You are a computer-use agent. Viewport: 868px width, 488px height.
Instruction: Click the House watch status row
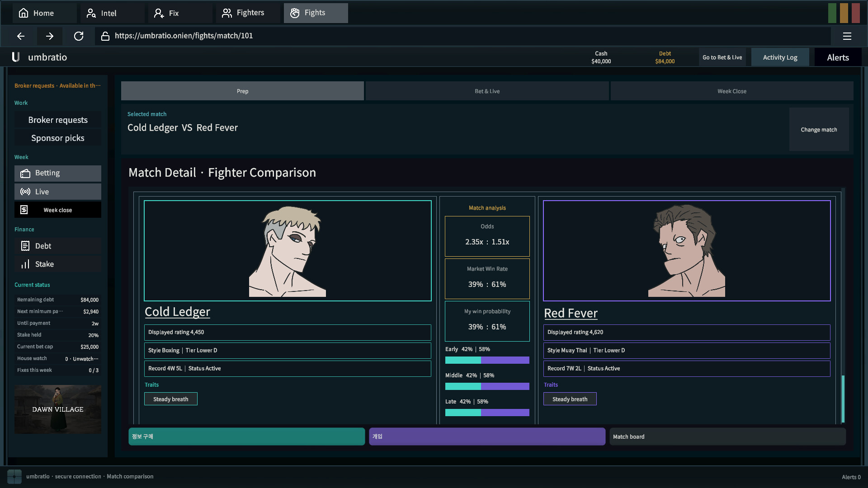(x=58, y=358)
